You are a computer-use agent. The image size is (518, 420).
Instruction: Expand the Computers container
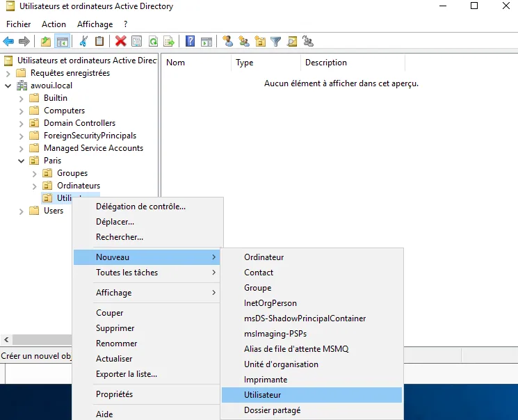[x=21, y=111]
